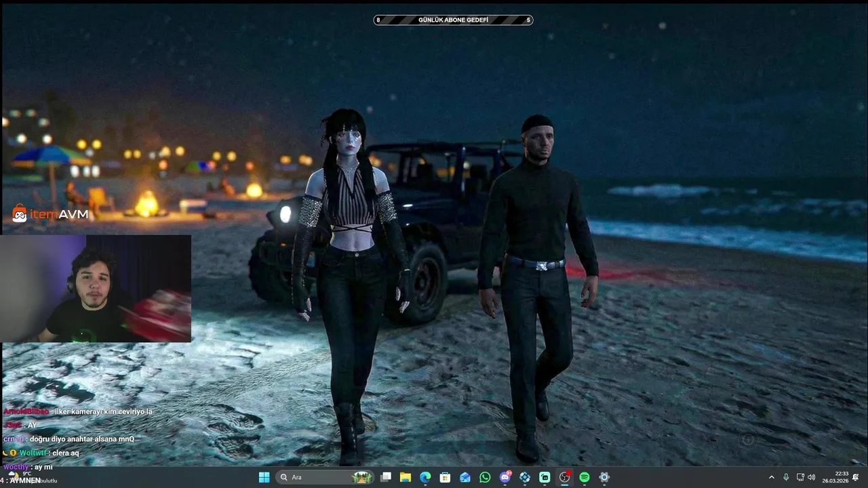
Task: Open the Settings gear in taskbar
Action: [604, 477]
